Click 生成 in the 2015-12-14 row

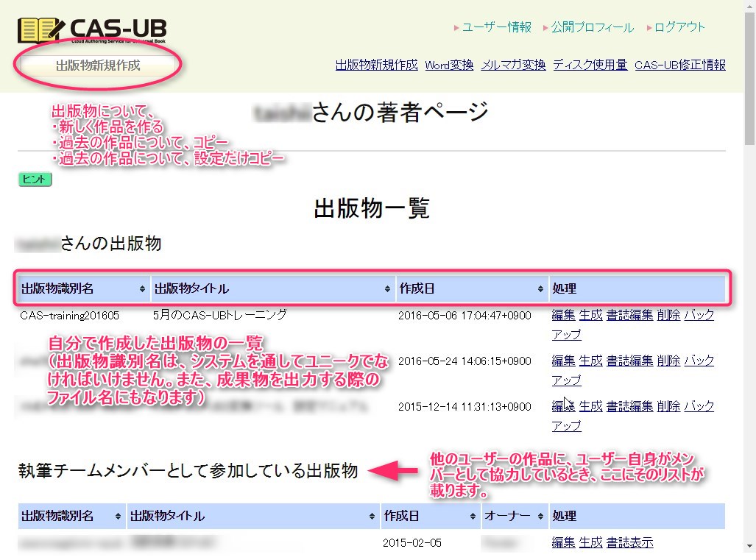click(x=590, y=406)
